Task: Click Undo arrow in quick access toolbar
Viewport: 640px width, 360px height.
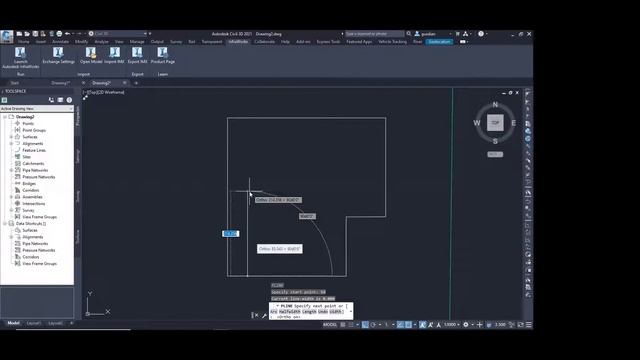Action: (67, 34)
